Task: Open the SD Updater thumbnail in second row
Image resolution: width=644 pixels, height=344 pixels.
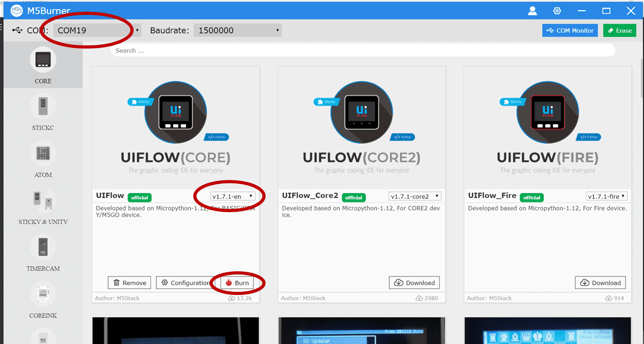Action: [x=362, y=330]
